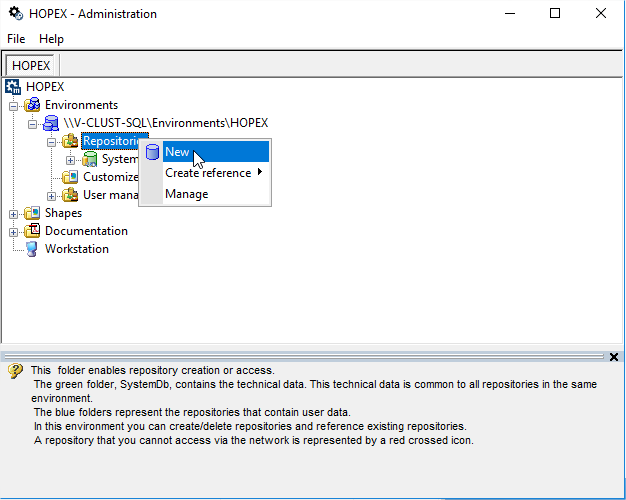Select the Workstation tree item label
This screenshot has height=500, width=626.
point(77,249)
